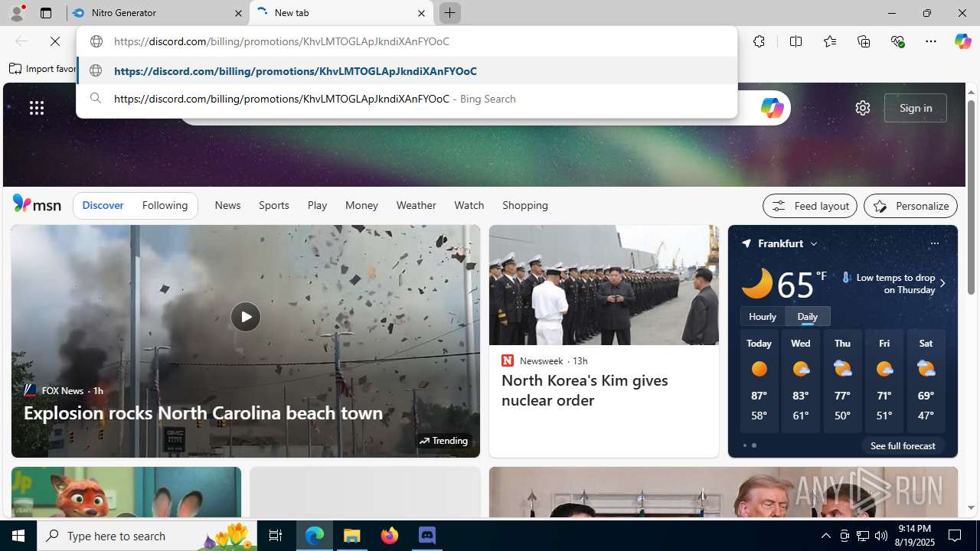Screen dimensions: 980x551
Task: Open the tab actions menu icon
Action: tap(46, 13)
